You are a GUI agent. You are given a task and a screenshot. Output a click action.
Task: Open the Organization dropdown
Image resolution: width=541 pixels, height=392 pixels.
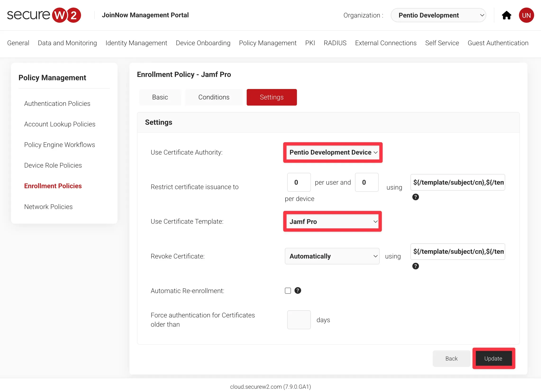pyautogui.click(x=438, y=15)
